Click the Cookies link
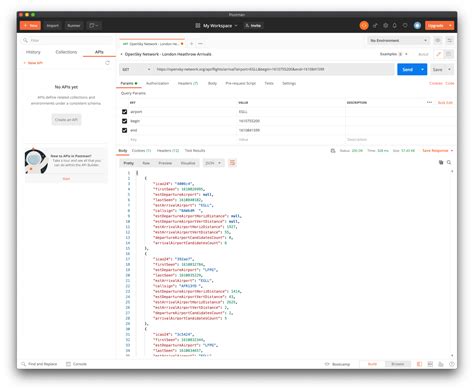Screen dimensions: 474x391 click(x=436, y=83)
